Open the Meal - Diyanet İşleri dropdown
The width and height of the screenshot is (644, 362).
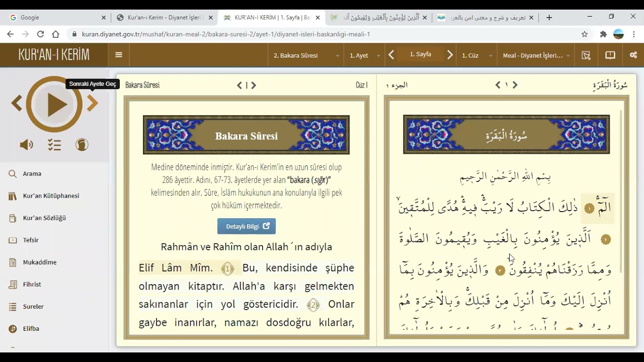pos(536,55)
